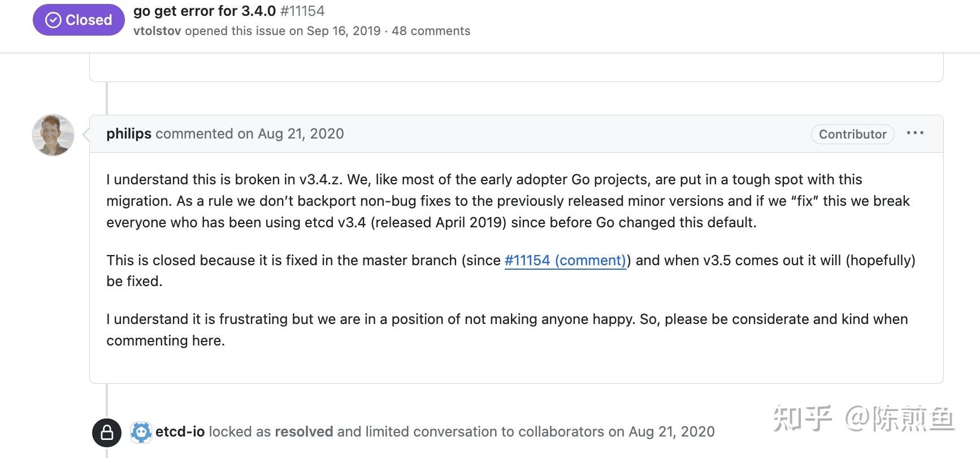The image size is (980, 458).
Task: Click the Zhihu watermark logo
Action: click(803, 418)
